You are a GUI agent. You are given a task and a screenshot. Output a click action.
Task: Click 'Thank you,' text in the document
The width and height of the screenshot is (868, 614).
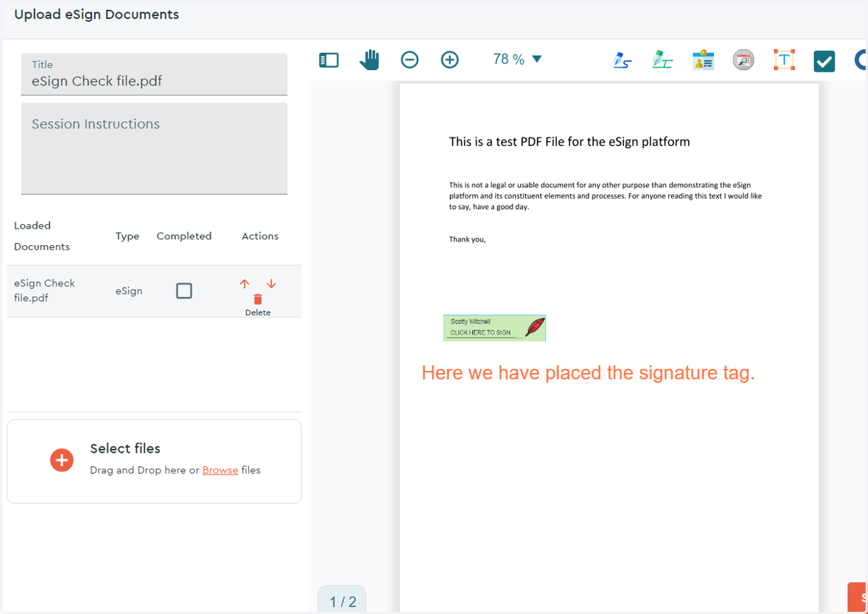coord(467,239)
